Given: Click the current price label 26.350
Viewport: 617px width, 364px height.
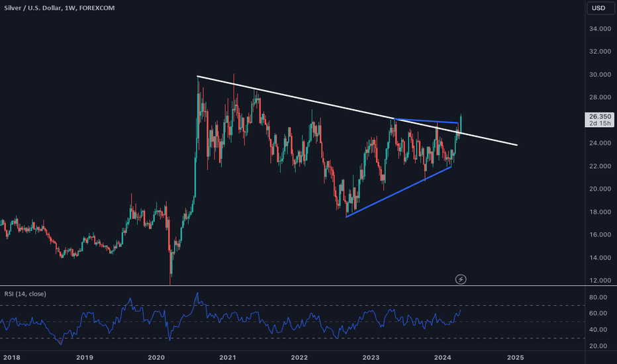Looking at the screenshot, I should coord(600,116).
